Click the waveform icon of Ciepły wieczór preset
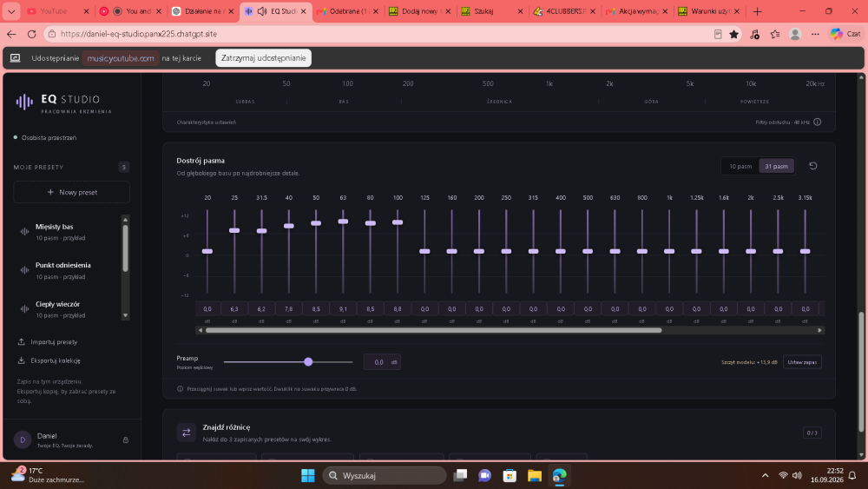868x489 pixels. click(x=24, y=309)
